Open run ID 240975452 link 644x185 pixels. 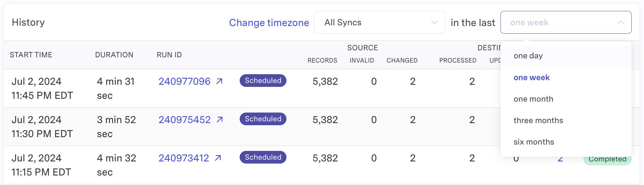[184, 120]
